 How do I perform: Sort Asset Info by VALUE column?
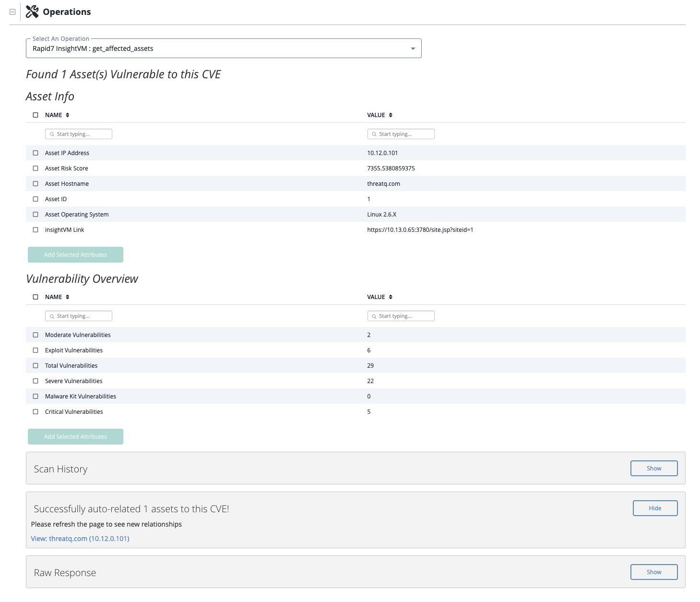[x=380, y=115]
